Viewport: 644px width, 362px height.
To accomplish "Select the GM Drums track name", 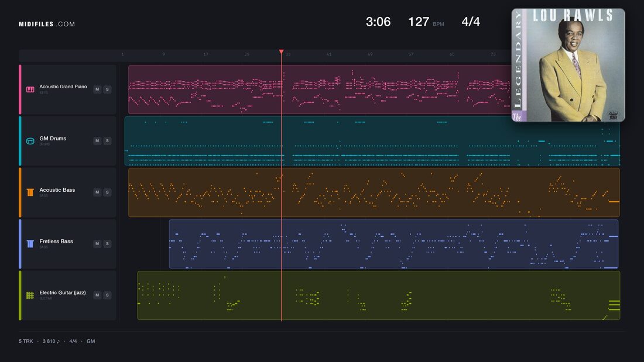I will [x=53, y=139].
